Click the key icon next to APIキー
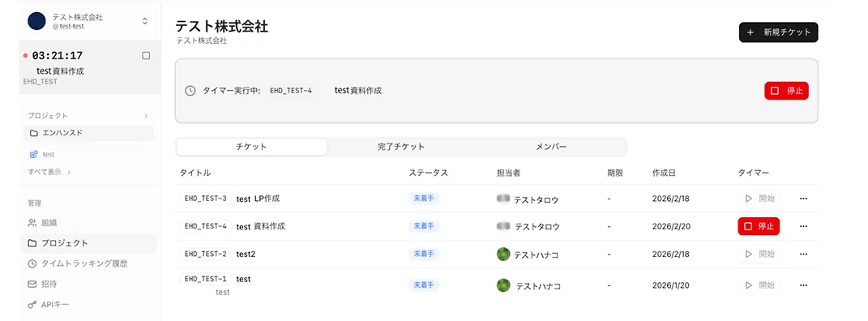Screen dimensions: 868x321 click(x=32, y=305)
